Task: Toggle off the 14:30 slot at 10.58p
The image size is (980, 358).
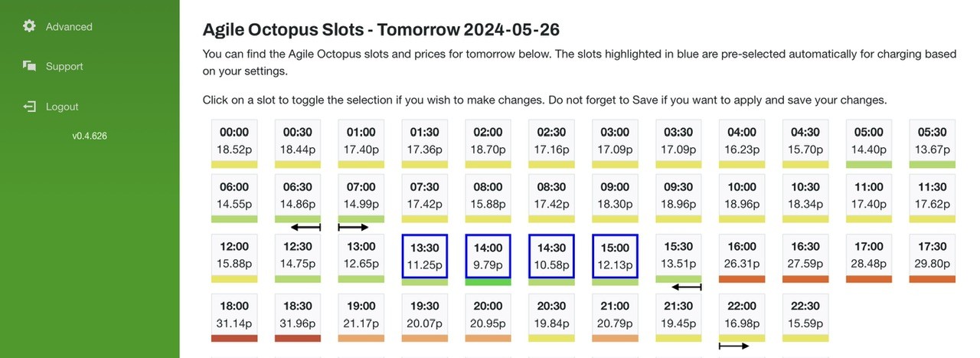Action: pyautogui.click(x=552, y=256)
